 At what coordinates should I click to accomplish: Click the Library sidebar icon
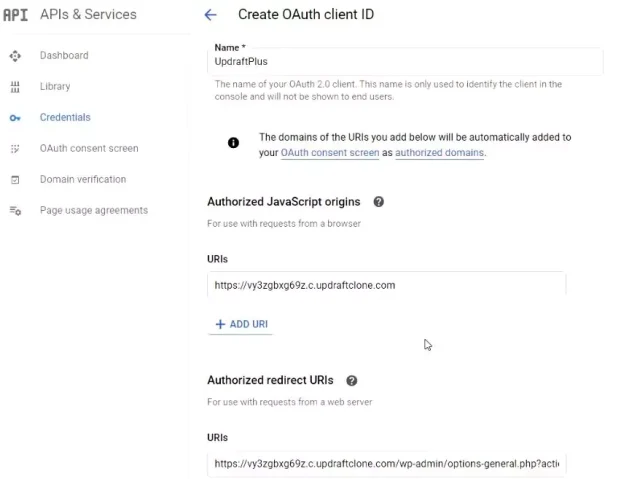coord(15,87)
